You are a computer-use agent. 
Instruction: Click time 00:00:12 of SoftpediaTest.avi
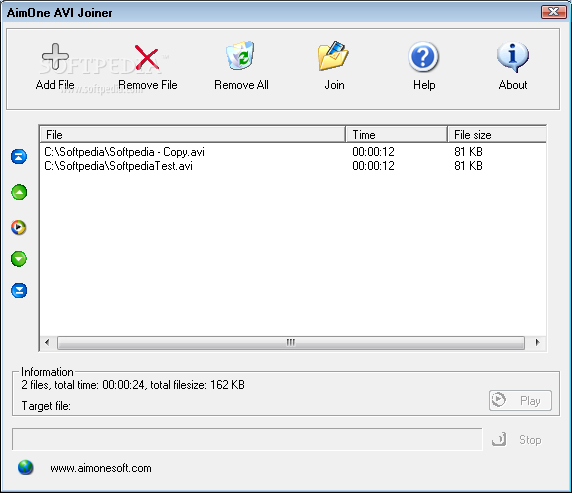(x=373, y=166)
